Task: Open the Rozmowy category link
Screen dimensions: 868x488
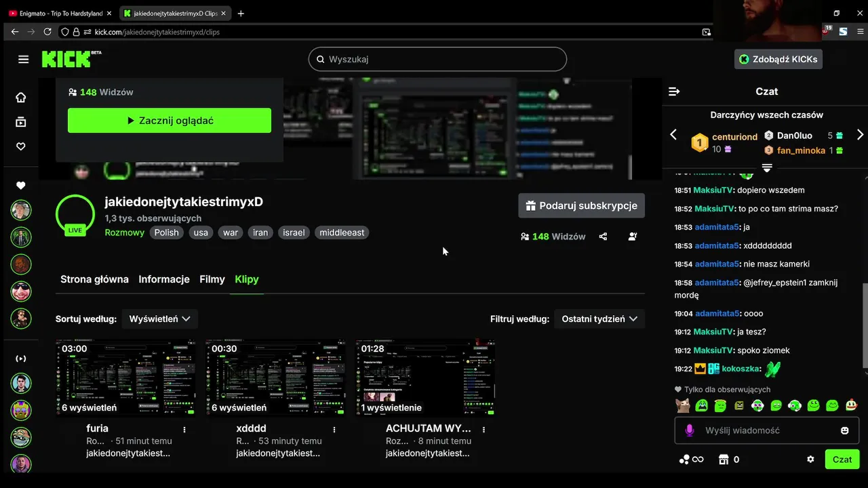Action: coord(125,232)
